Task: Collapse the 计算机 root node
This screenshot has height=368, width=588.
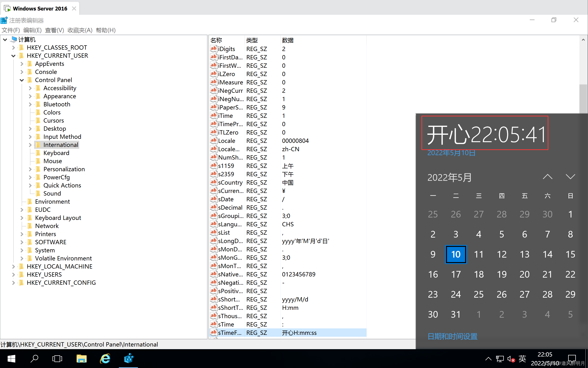Action: point(5,39)
